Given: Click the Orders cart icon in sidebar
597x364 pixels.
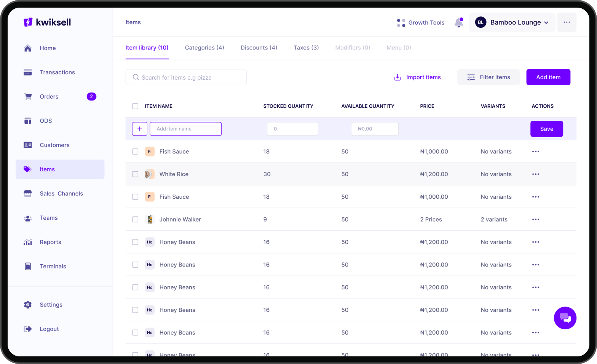Looking at the screenshot, I should 28,97.
